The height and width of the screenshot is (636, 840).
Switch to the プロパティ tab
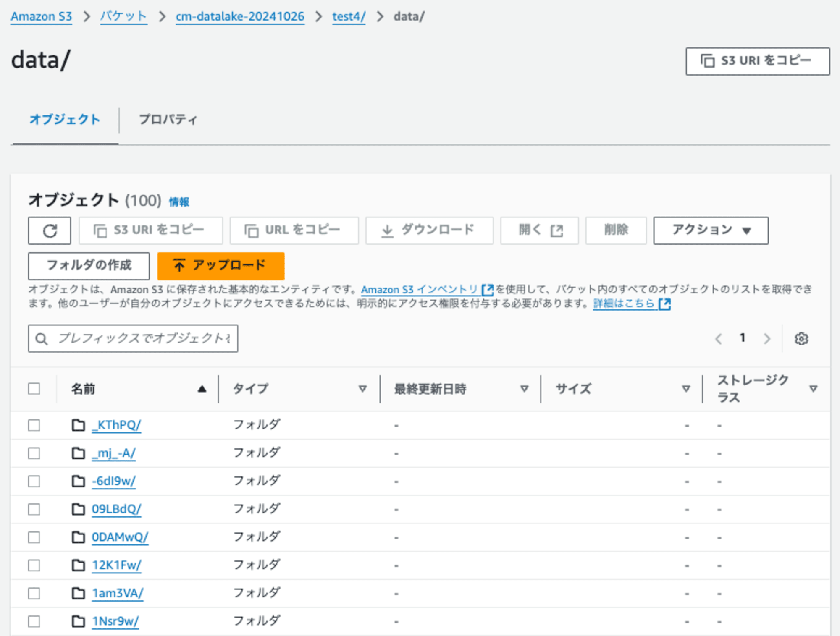click(x=168, y=120)
